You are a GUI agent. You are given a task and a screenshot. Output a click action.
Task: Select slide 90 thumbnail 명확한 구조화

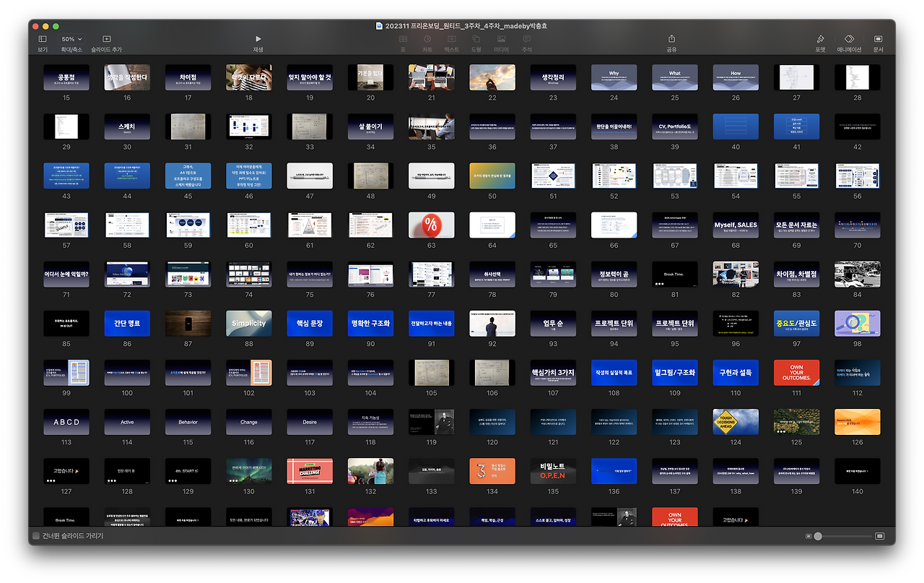tap(370, 324)
